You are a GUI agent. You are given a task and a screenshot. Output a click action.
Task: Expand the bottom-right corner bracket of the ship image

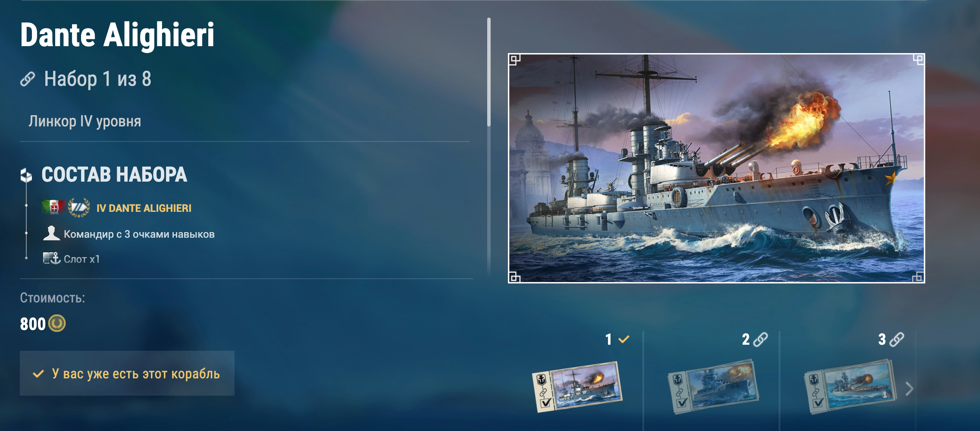pyautogui.click(x=918, y=277)
